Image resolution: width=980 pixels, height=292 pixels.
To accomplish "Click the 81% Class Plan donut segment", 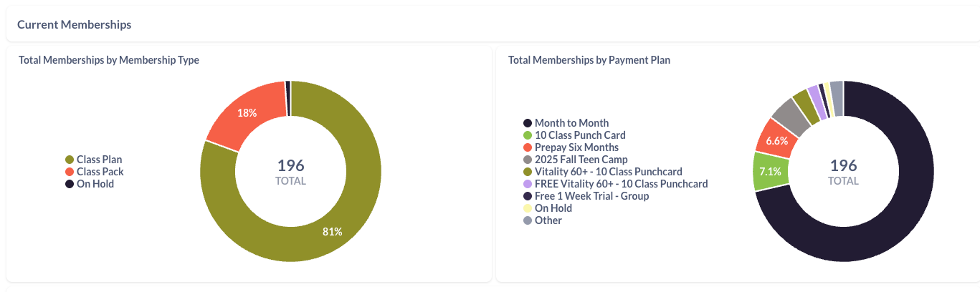I will tap(332, 231).
